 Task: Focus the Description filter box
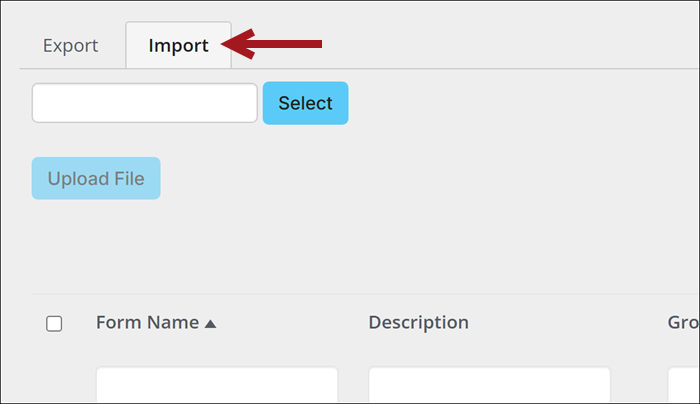coord(489,385)
